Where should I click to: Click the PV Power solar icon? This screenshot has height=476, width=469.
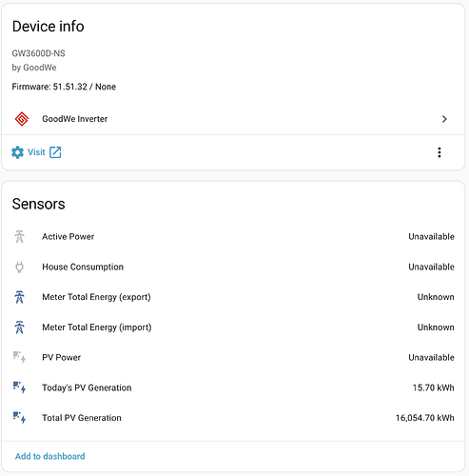click(19, 357)
